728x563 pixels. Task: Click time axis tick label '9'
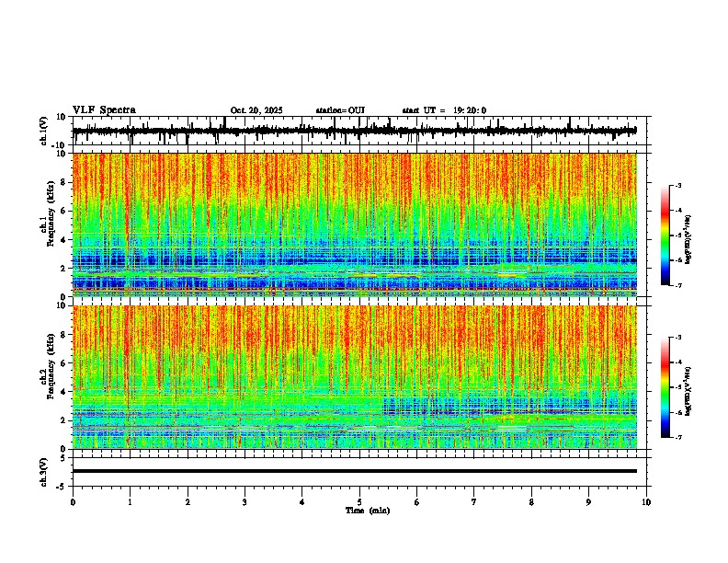tap(588, 502)
